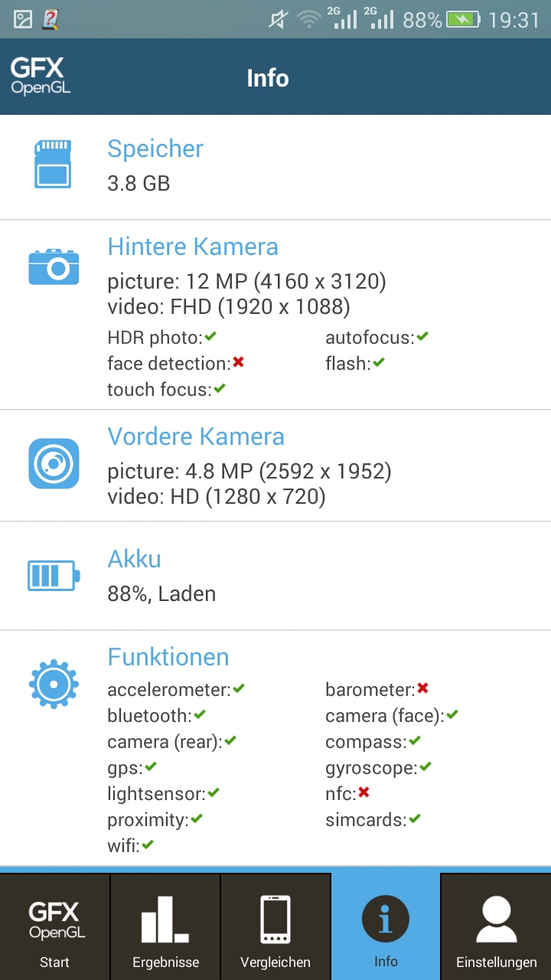Tap the Vordere Kamera heading
Viewport: 551px width, 980px height.
(x=196, y=436)
